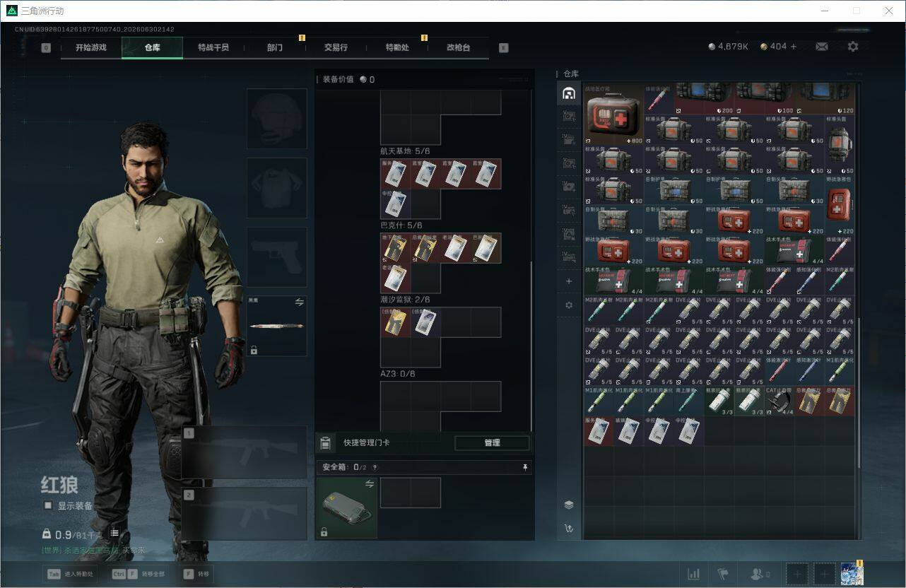The image size is (906, 588).
Task: Click the empty pistol slot
Action: [277, 257]
